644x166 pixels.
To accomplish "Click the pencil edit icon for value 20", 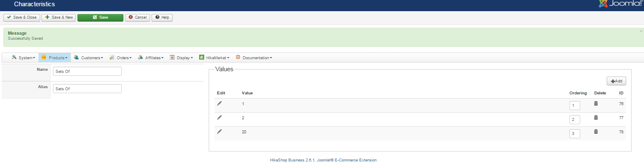I will click(x=219, y=131).
